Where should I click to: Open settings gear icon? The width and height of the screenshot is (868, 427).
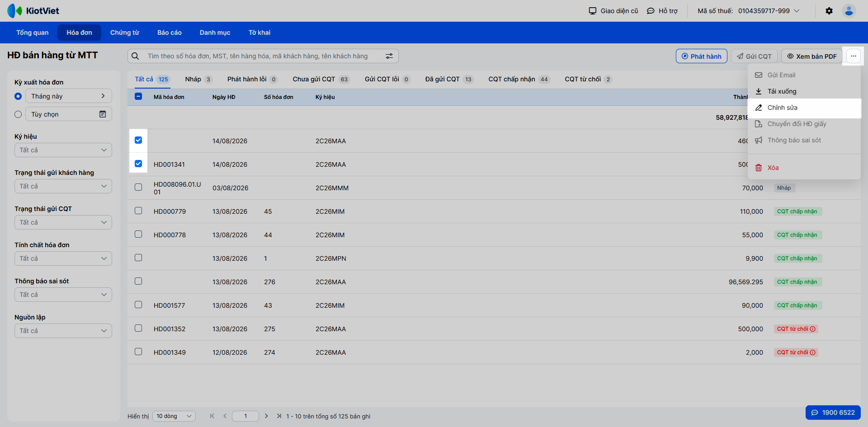coord(829,11)
